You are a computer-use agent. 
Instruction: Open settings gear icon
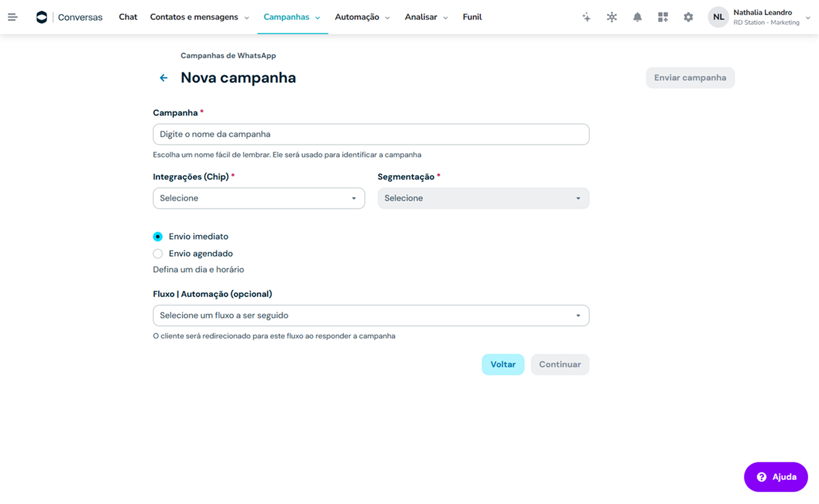tap(688, 17)
